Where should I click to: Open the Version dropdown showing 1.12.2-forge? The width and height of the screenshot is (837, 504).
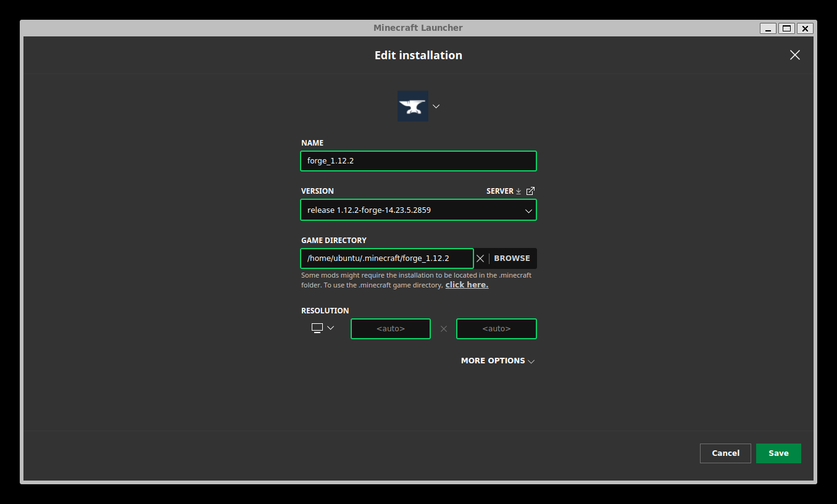coord(418,210)
